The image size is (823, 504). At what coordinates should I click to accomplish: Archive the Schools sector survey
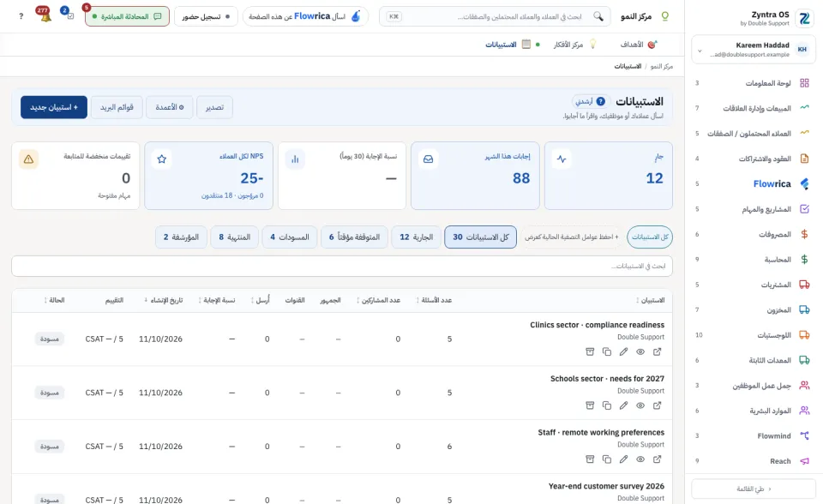click(x=590, y=405)
